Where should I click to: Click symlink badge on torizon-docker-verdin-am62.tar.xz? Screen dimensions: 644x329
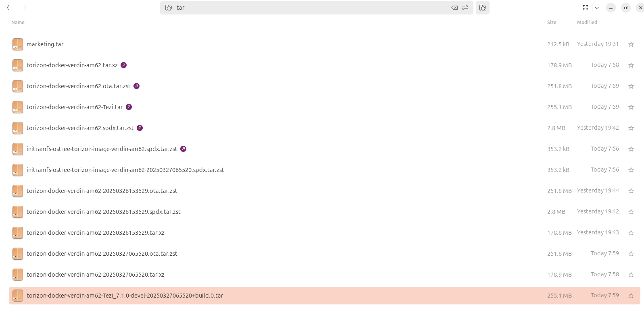point(124,65)
